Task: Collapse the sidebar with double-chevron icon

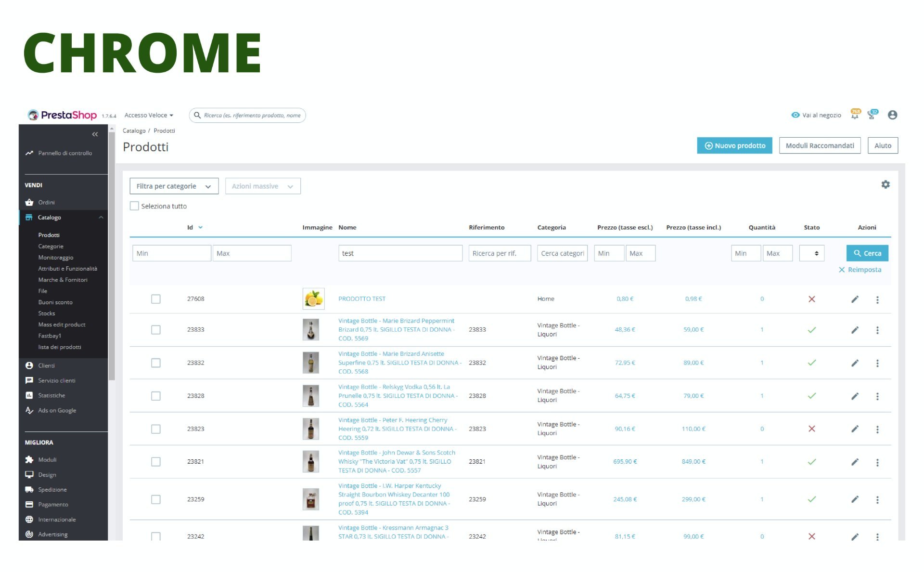Action: [95, 134]
